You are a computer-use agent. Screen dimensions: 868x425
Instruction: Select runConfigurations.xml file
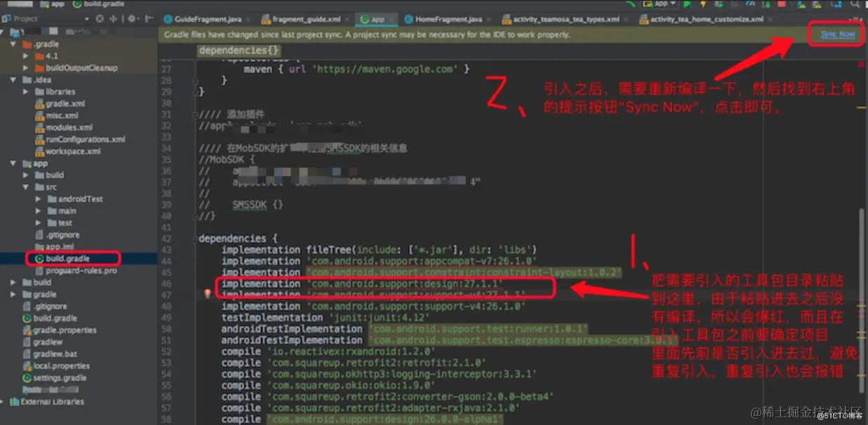(80, 139)
